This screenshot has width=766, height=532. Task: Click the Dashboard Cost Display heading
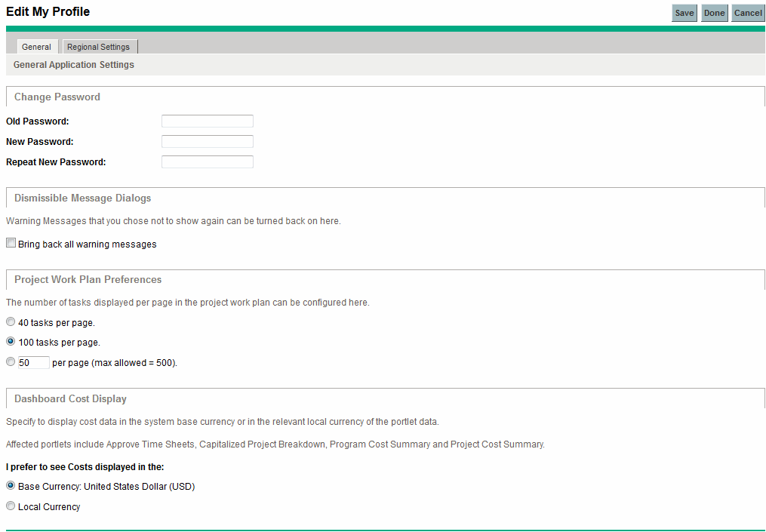[70, 398]
